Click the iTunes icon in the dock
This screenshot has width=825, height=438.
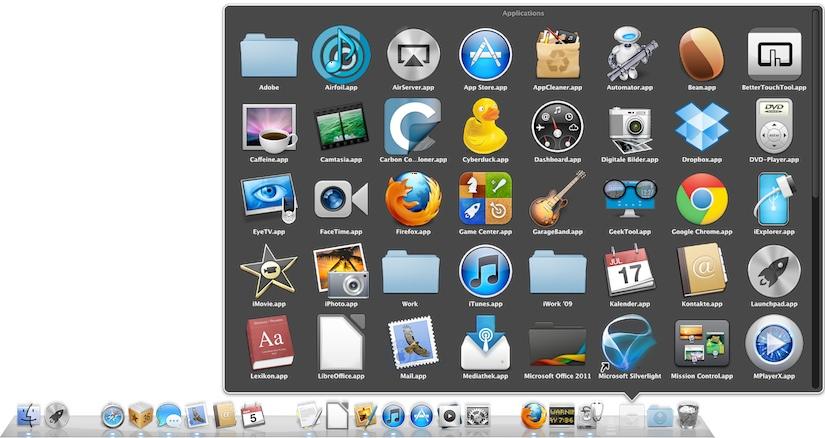coord(393,416)
